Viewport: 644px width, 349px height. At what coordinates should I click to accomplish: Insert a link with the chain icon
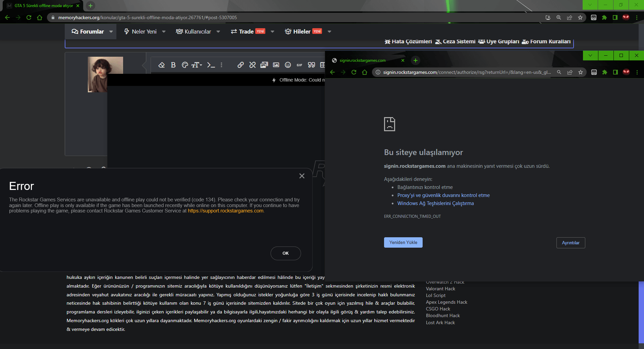click(240, 65)
